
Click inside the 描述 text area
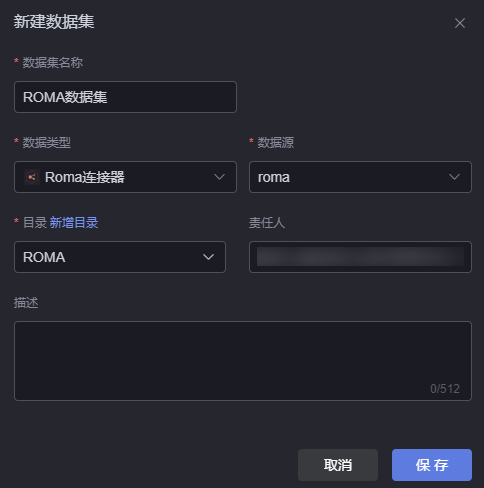tap(243, 361)
